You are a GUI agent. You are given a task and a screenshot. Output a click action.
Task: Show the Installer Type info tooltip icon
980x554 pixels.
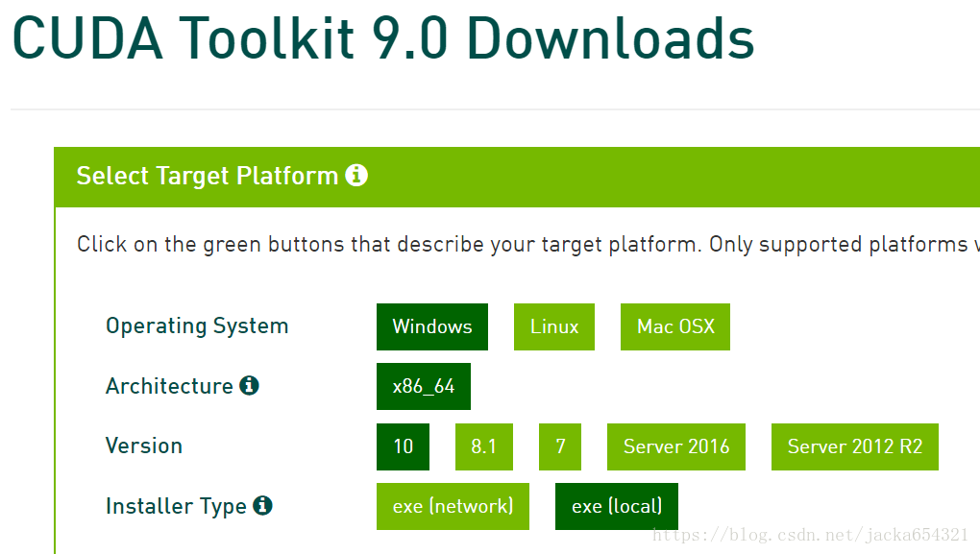262,505
